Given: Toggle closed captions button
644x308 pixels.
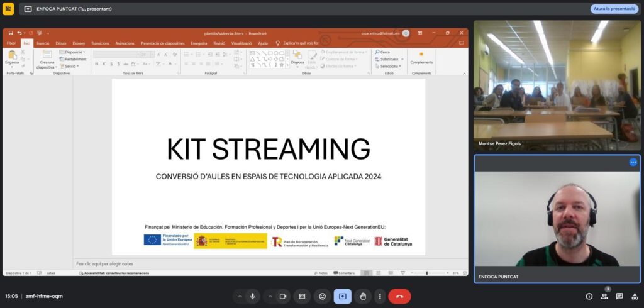Looking at the screenshot, I should coord(302,296).
